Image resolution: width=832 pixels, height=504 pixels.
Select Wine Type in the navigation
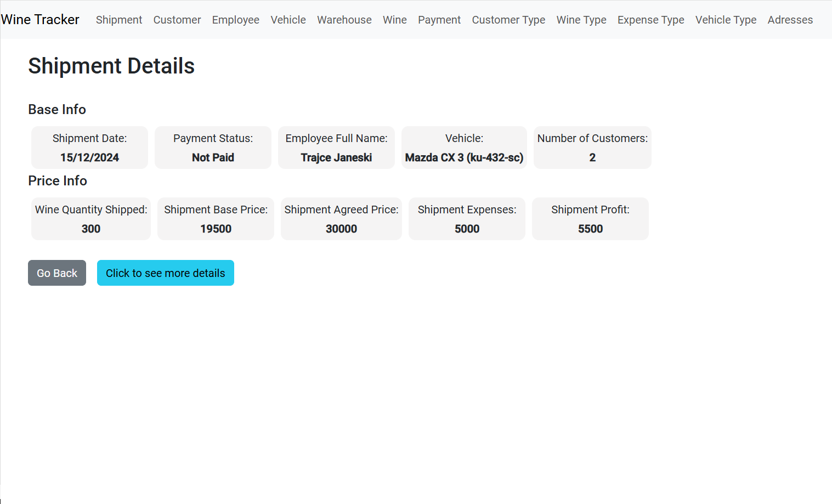click(x=581, y=20)
